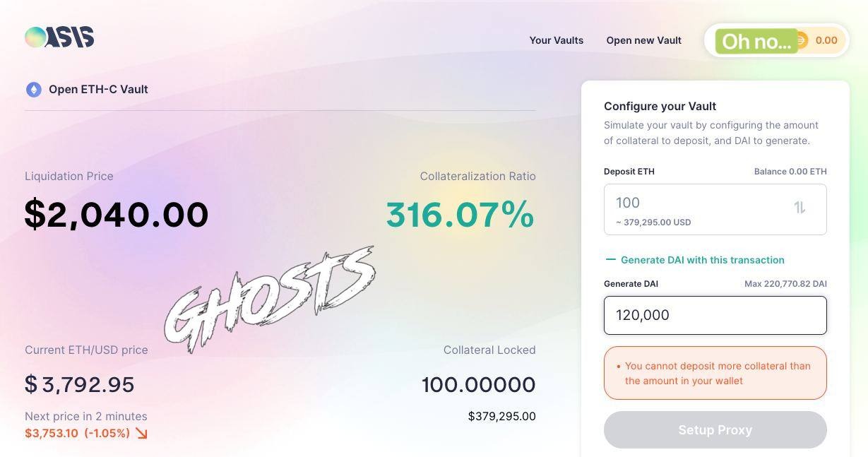Click the collateral error warning message
Viewport: 868px width, 457px height.
(715, 373)
